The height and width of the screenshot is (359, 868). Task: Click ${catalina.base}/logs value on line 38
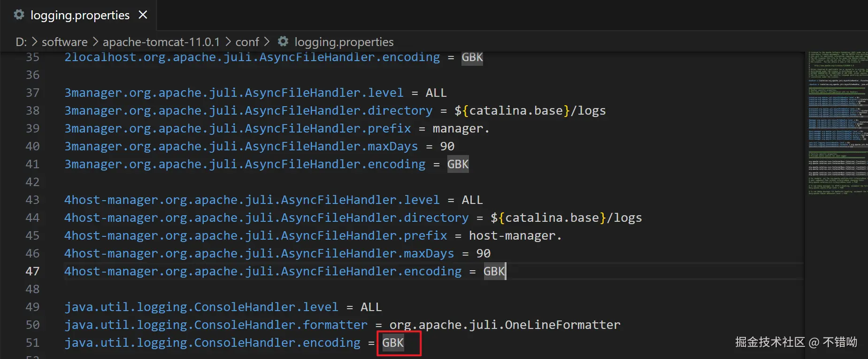click(530, 110)
